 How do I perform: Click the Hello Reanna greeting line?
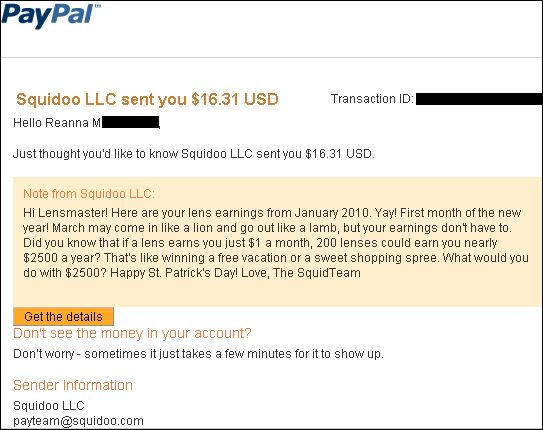pos(86,123)
